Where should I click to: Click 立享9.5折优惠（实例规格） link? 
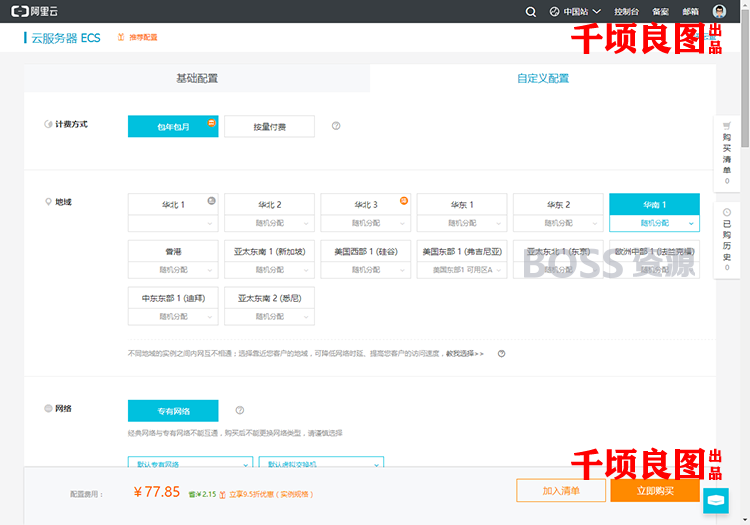point(271,494)
